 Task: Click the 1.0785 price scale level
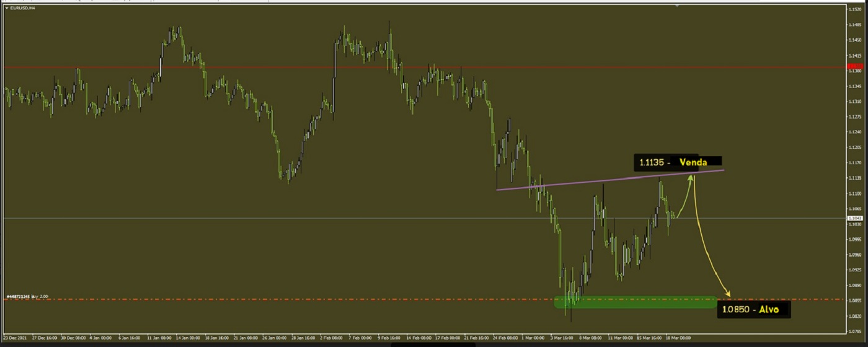(855, 332)
